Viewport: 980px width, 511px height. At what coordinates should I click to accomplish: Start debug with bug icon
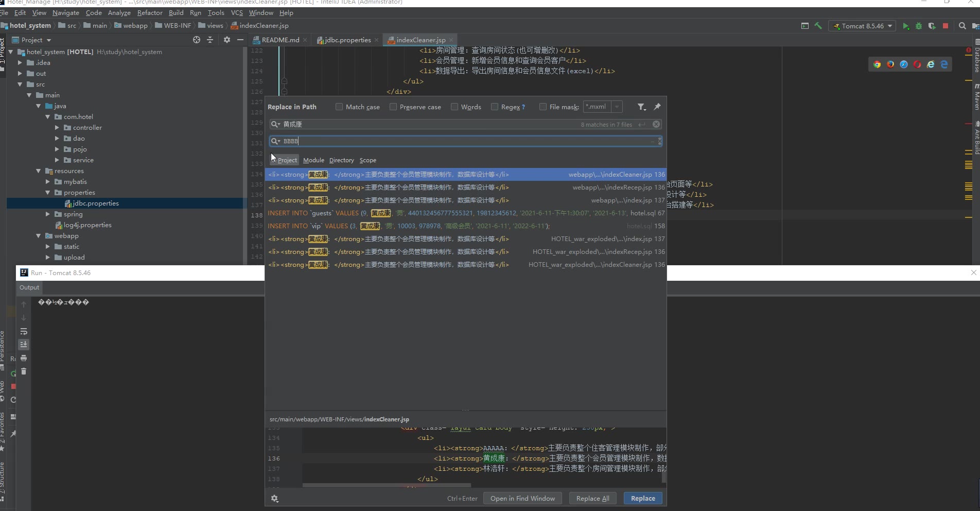[919, 26]
